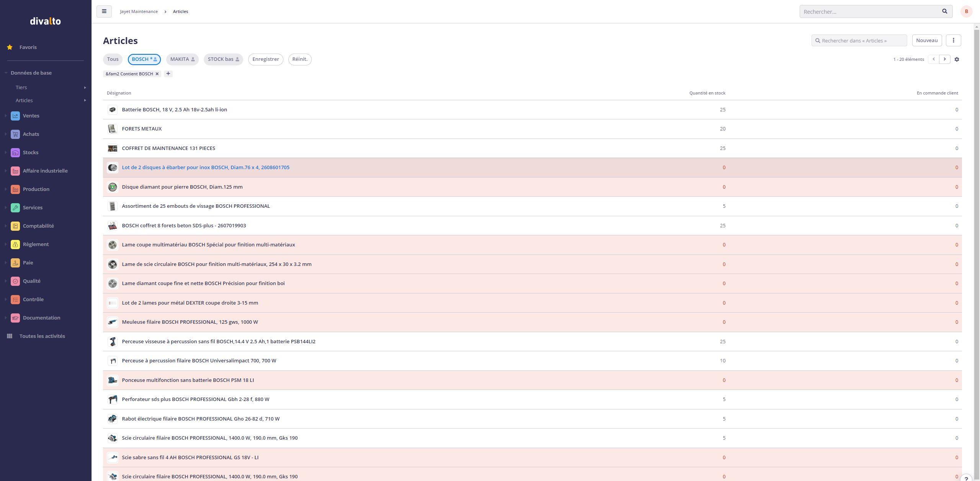Open Disque diamant pour pierre BOSCH row
This screenshot has width=980, height=481.
[532, 187]
